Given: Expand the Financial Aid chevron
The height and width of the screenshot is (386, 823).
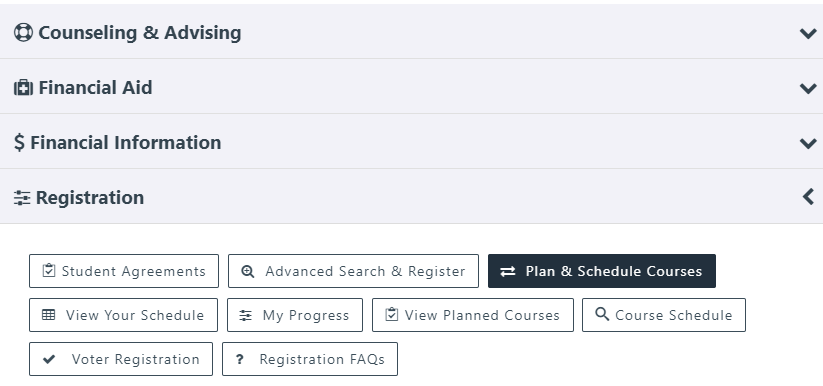Looking at the screenshot, I should click(808, 88).
